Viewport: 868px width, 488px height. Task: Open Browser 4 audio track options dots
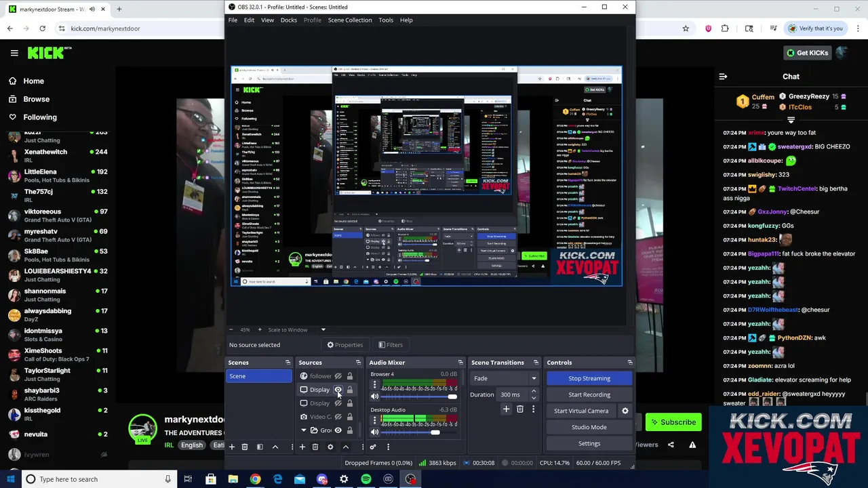tap(374, 384)
